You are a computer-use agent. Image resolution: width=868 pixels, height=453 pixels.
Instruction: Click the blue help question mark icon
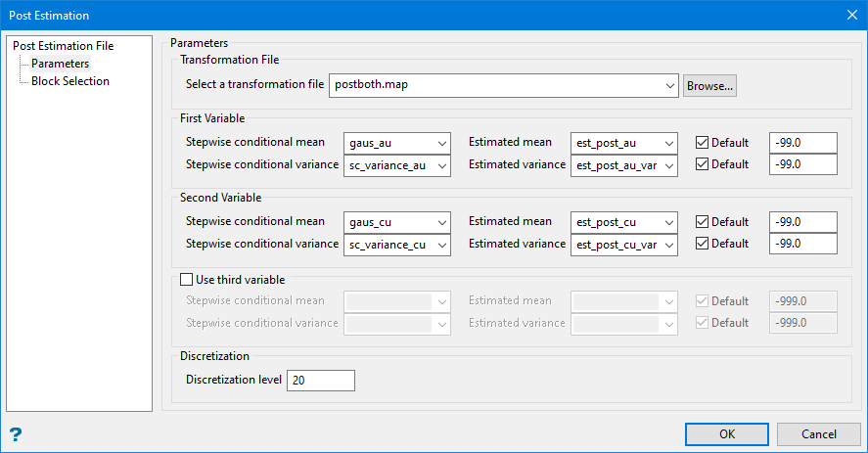point(16,434)
